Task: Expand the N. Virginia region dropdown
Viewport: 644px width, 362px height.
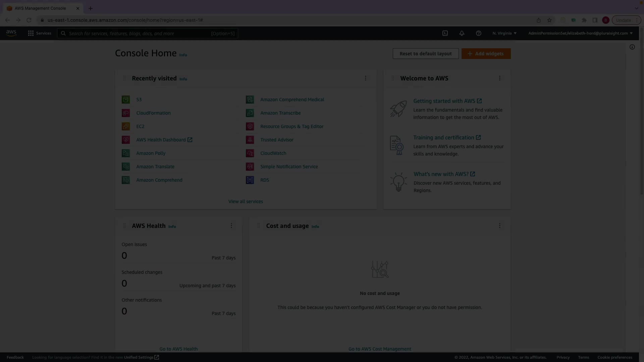Action: (x=504, y=33)
